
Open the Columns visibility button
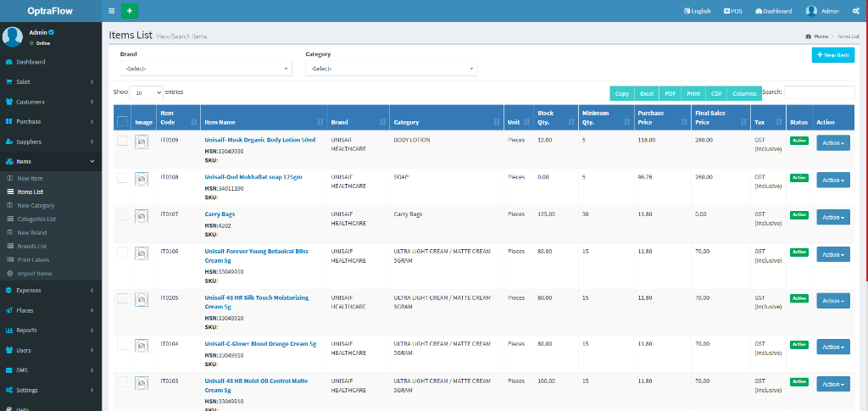(744, 93)
